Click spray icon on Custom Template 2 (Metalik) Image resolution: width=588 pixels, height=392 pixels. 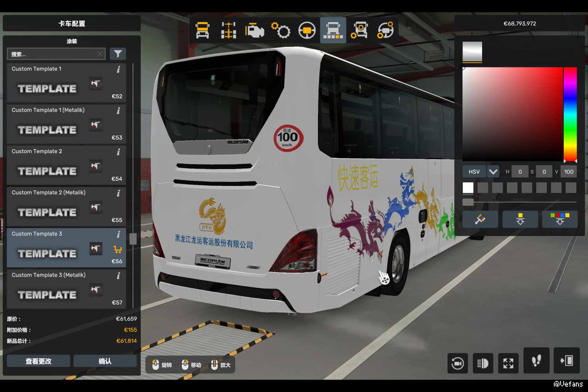click(96, 207)
